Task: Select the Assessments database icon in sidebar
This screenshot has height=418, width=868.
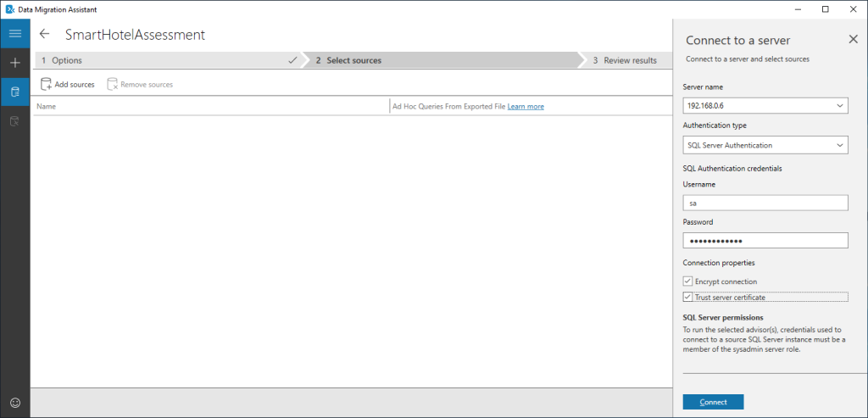Action: click(15, 92)
